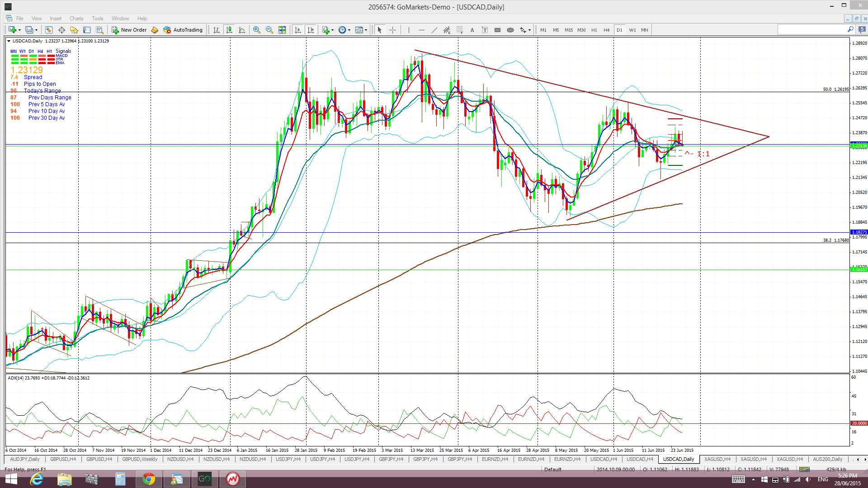
Task: Expand the chart templates dropdown
Action: tap(366, 30)
